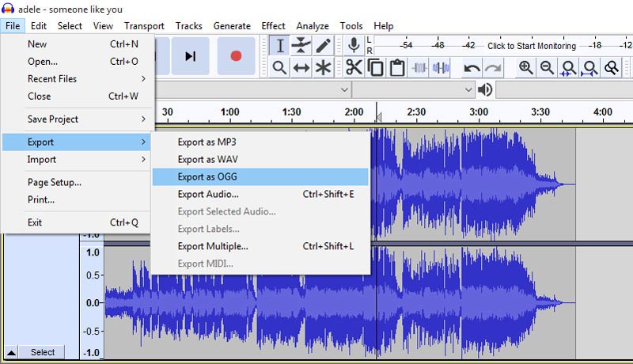Choose Export as MP3
This screenshot has height=364, width=633.
pyautogui.click(x=207, y=142)
